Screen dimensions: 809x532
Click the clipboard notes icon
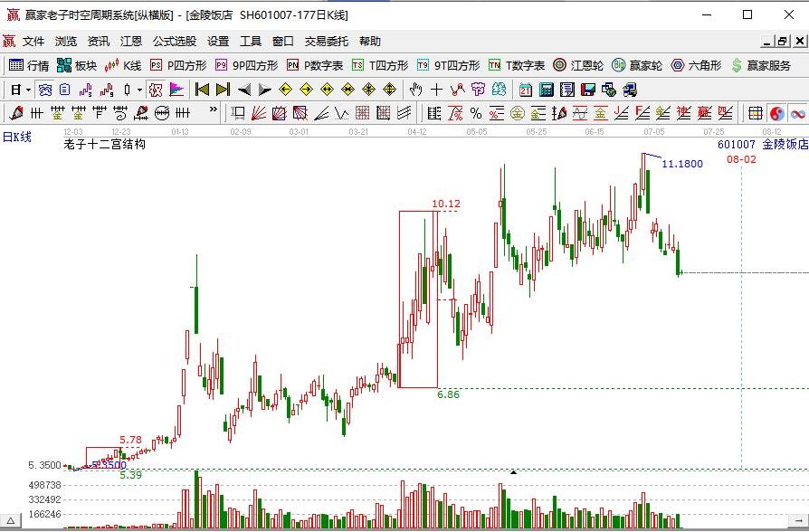(64, 90)
